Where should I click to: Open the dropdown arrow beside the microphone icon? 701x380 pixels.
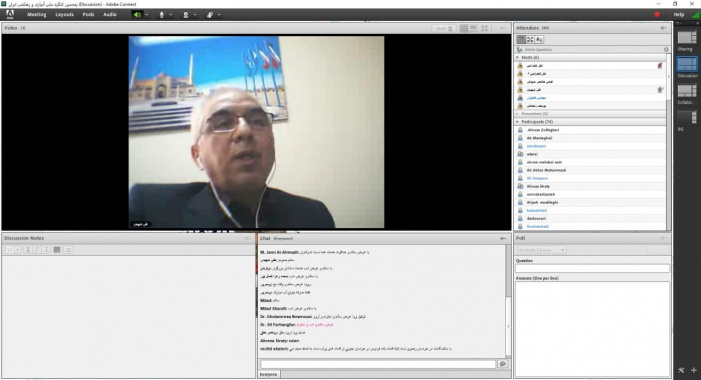[x=171, y=15]
